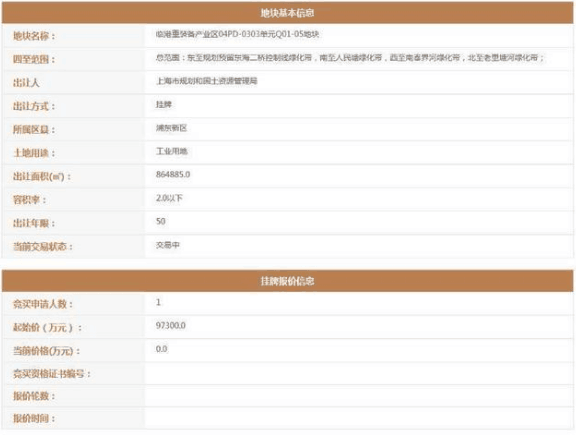Select the applicant count value 1
Viewport: 576px width, 435px height.
click(158, 302)
